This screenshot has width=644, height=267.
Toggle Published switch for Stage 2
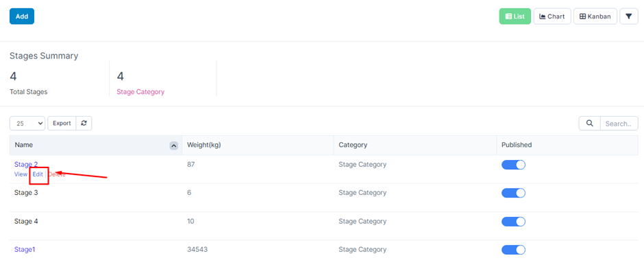pos(513,165)
